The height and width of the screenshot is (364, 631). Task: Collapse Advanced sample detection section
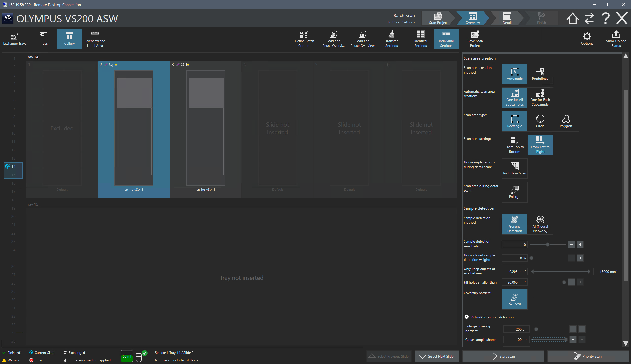click(466, 317)
